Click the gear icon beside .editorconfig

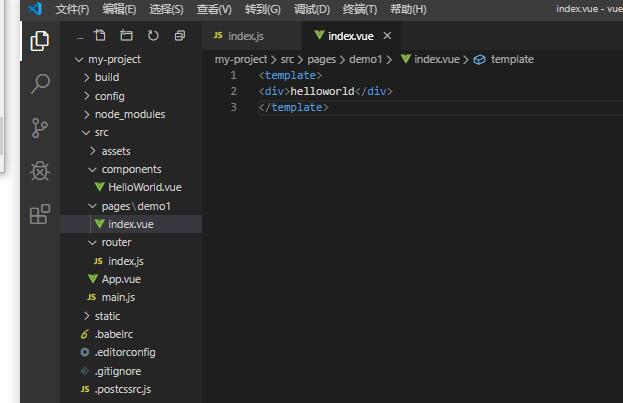click(x=85, y=352)
